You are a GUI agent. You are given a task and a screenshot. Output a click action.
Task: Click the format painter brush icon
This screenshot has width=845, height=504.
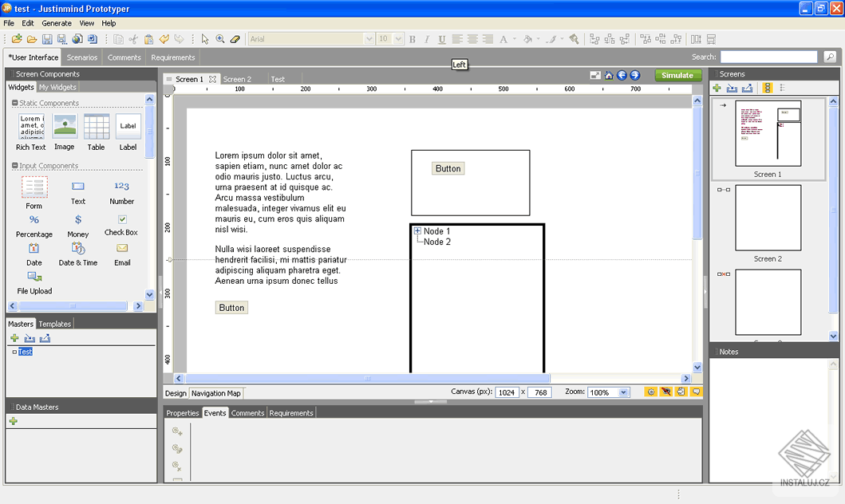pos(574,39)
